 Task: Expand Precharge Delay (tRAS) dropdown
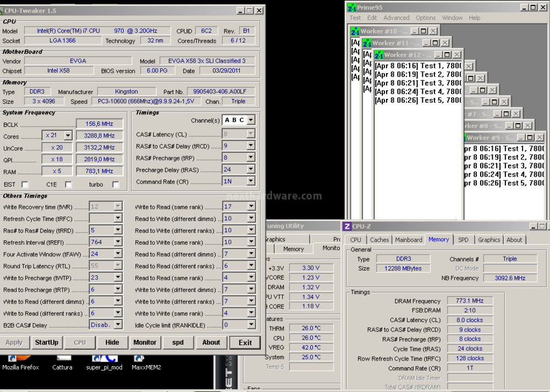pos(251,169)
